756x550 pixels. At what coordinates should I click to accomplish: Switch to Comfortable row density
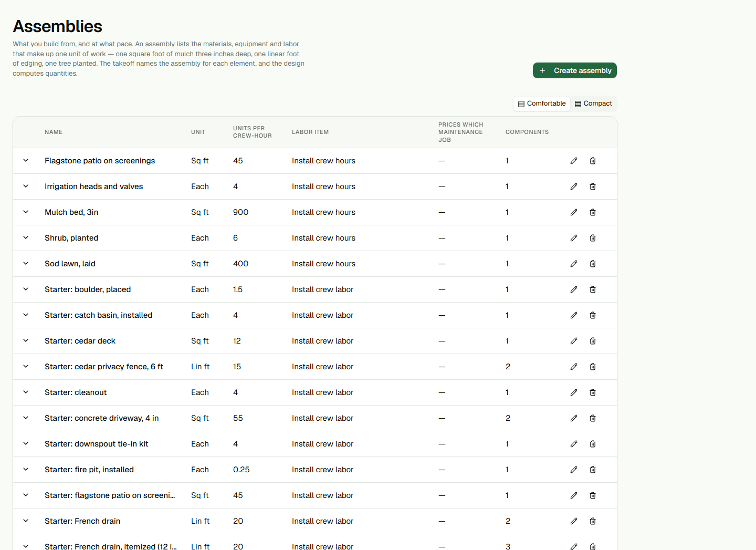pyautogui.click(x=542, y=103)
